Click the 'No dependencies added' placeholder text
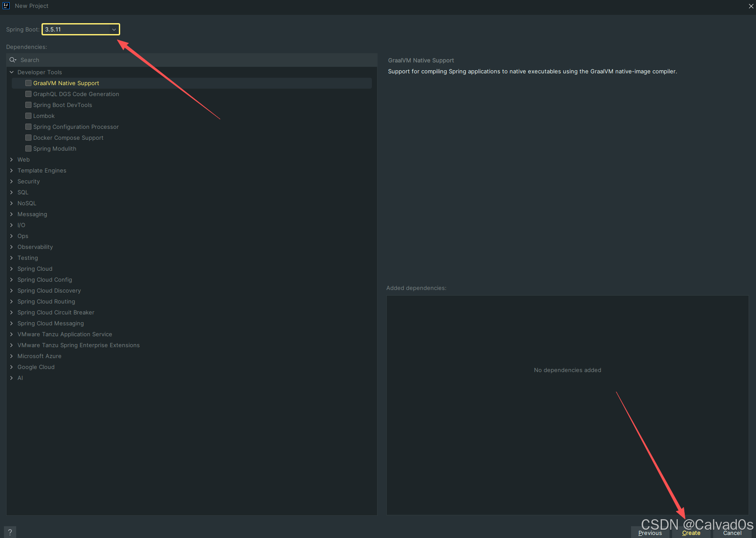 567,370
